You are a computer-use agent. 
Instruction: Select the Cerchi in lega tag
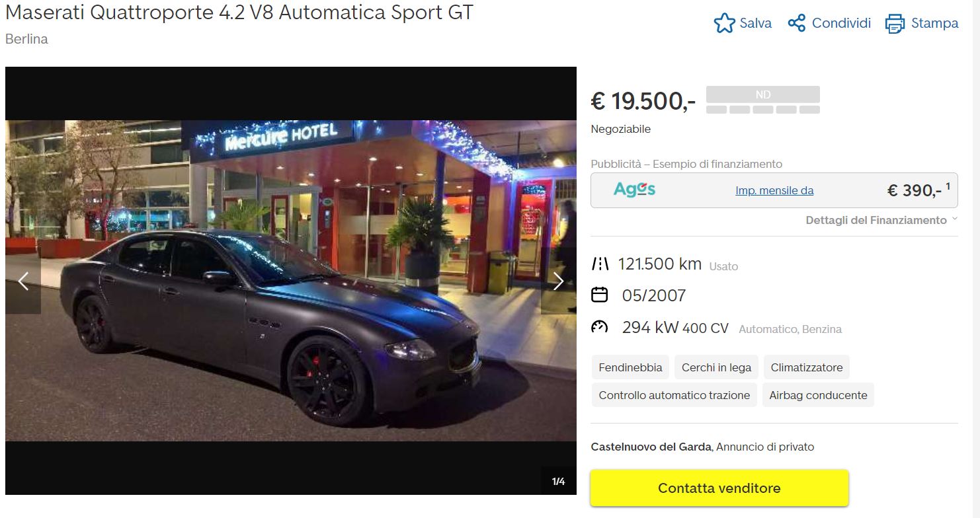pyautogui.click(x=716, y=367)
